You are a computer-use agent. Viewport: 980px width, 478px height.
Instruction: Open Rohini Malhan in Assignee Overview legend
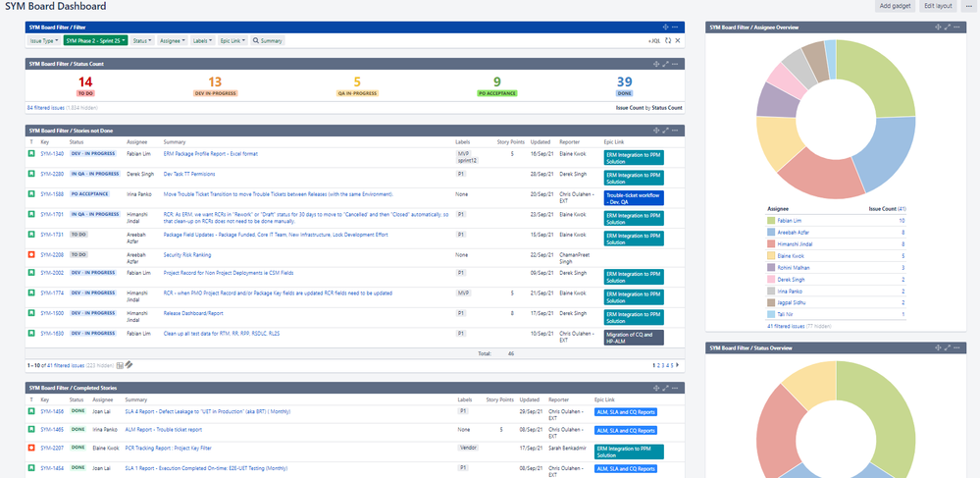pos(793,268)
